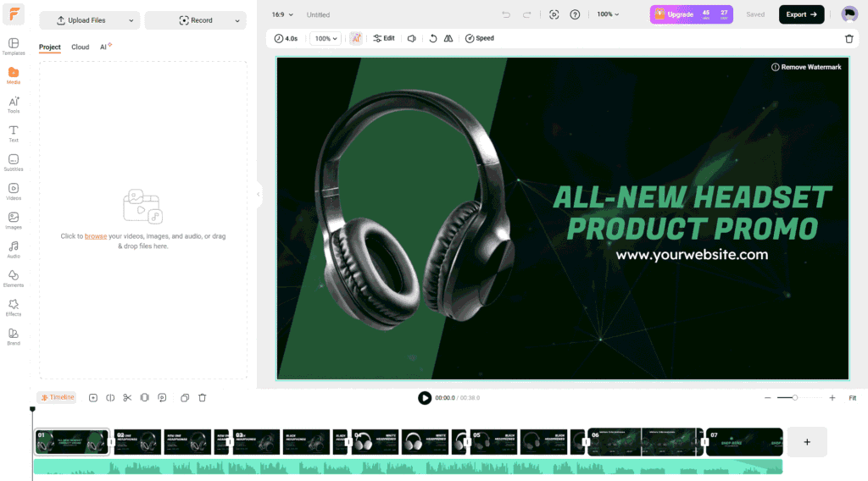Click the undo arrow
The width and height of the screenshot is (868, 481).
(x=506, y=15)
